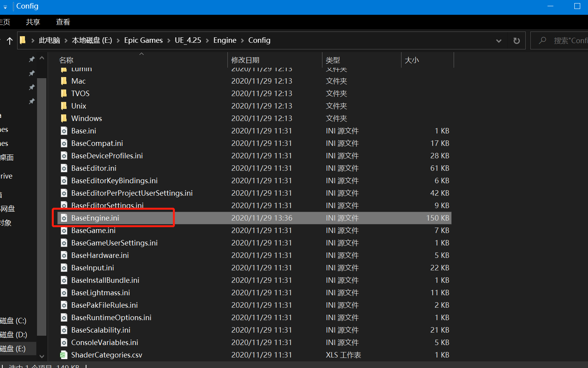Click the BaseRuntimeOptions.ini file icon
Image resolution: width=588 pixels, height=368 pixels.
click(x=64, y=317)
